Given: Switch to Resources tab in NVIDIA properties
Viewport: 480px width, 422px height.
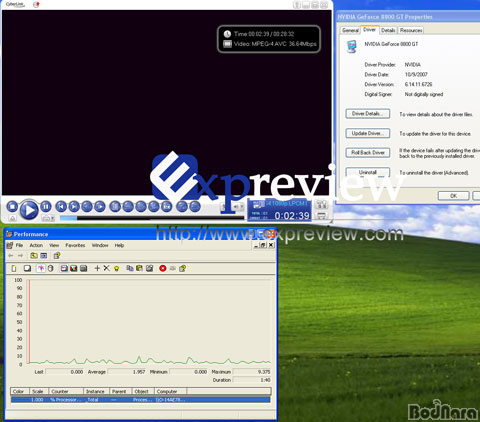Looking at the screenshot, I should (x=411, y=30).
